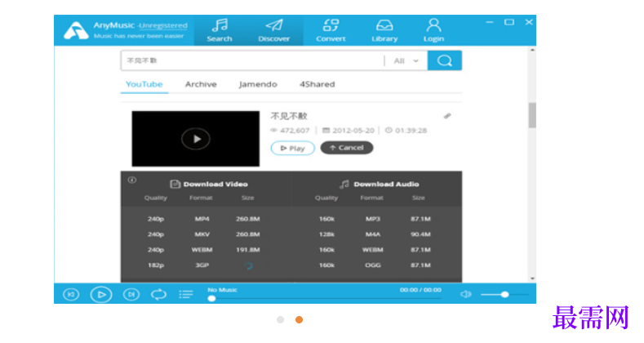The image size is (644, 343).
Task: Click the AnyMusic logo icon
Action: [x=76, y=31]
